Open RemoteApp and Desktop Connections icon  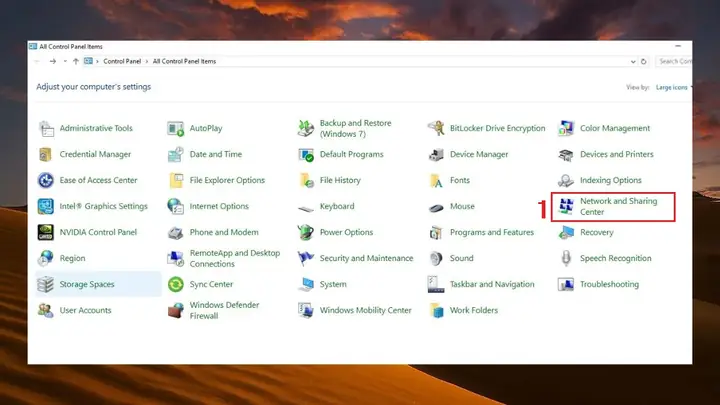175,259
